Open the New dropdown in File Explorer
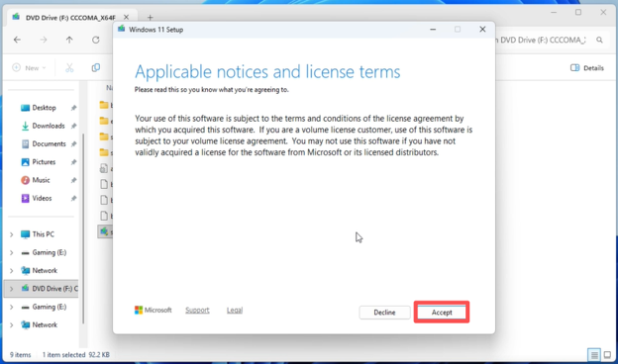The image size is (618, 364). 29,67
